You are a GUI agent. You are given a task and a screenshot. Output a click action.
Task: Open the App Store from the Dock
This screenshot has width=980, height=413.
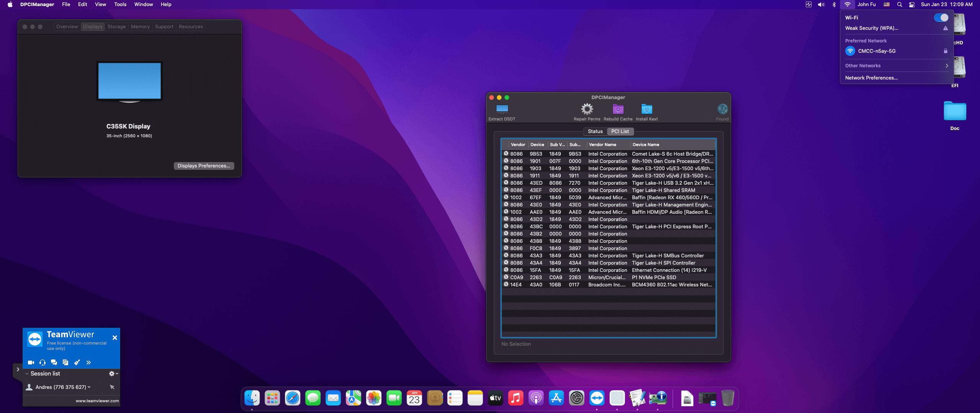click(556, 398)
